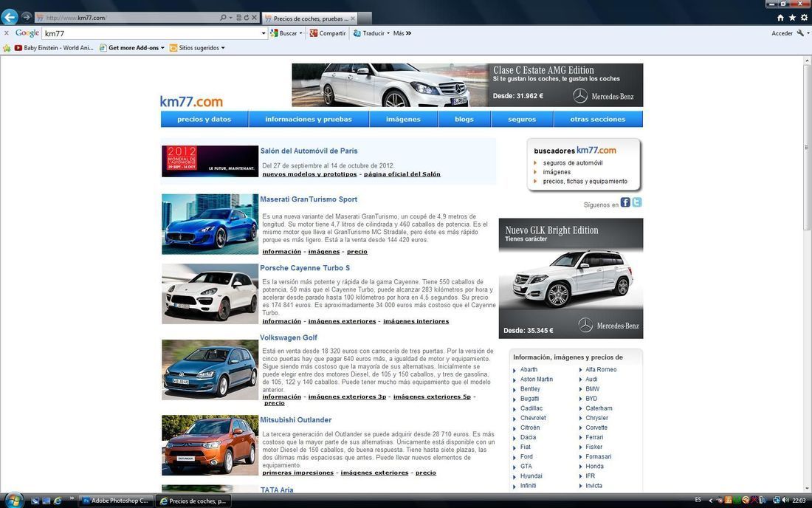Screen dimensions: 812x508
Task: Click 'seguros de automóvil' in buscadores
Action: click(x=573, y=162)
